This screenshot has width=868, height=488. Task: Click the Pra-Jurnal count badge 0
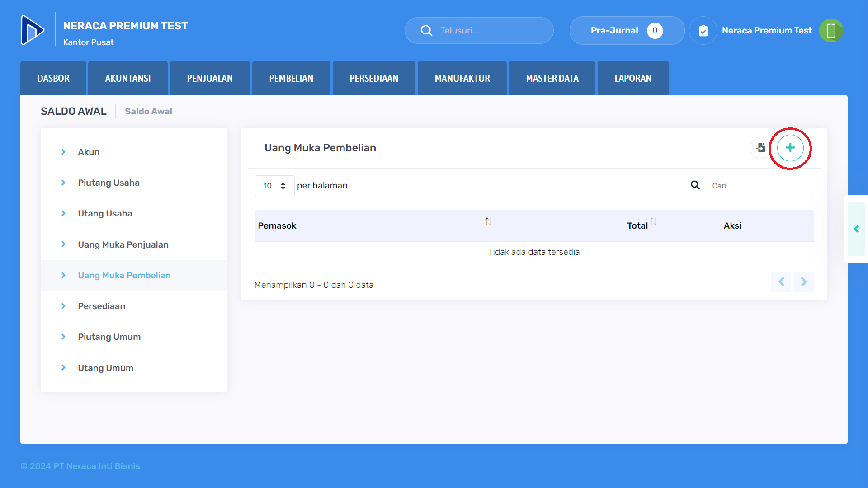[655, 30]
